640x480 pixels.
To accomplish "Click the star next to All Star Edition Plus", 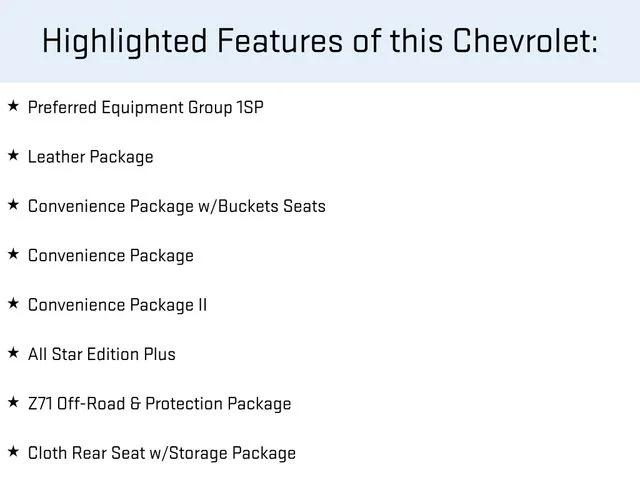I will [13, 353].
